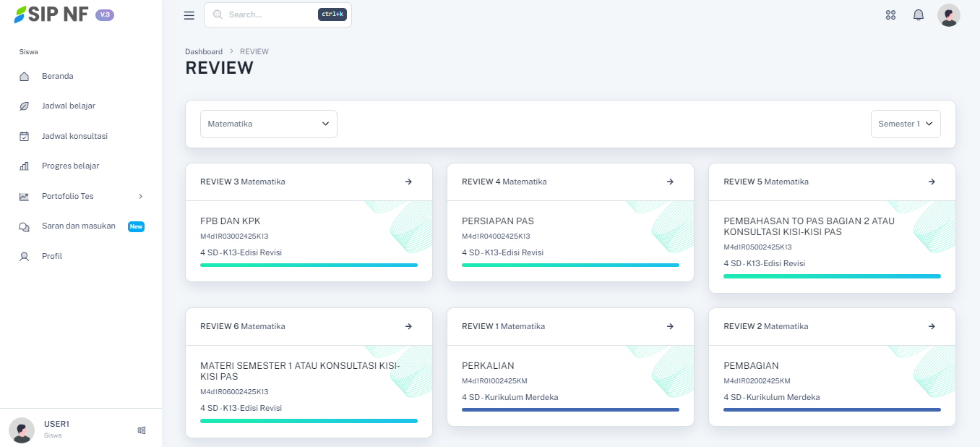Click the hamburger menu icon
Image resolution: width=980 pixels, height=447 pixels.
[x=189, y=15]
